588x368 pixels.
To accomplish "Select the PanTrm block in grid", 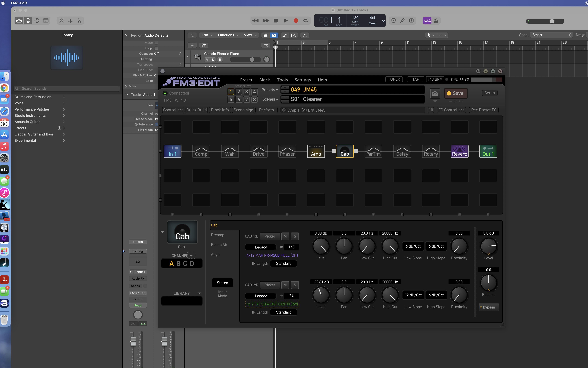I will [x=373, y=151].
